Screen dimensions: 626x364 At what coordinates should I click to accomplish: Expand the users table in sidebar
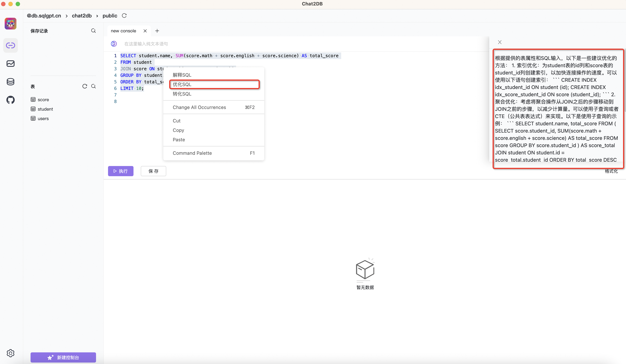(43, 118)
